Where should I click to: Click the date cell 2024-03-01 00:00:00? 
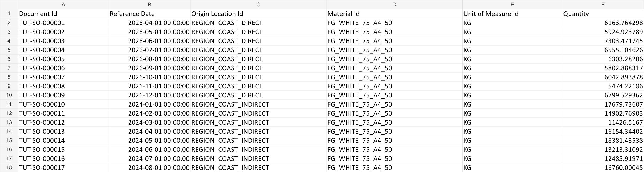[x=149, y=122]
